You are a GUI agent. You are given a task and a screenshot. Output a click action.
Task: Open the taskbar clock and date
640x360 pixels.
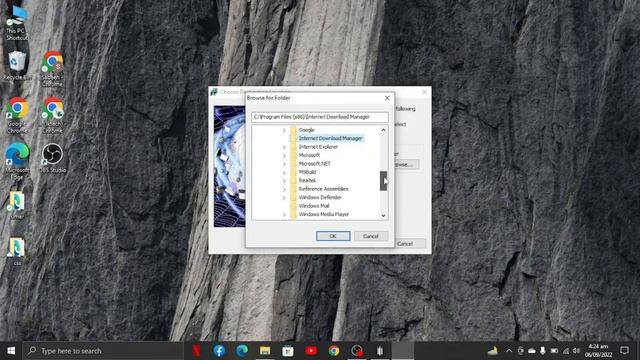tap(598, 351)
